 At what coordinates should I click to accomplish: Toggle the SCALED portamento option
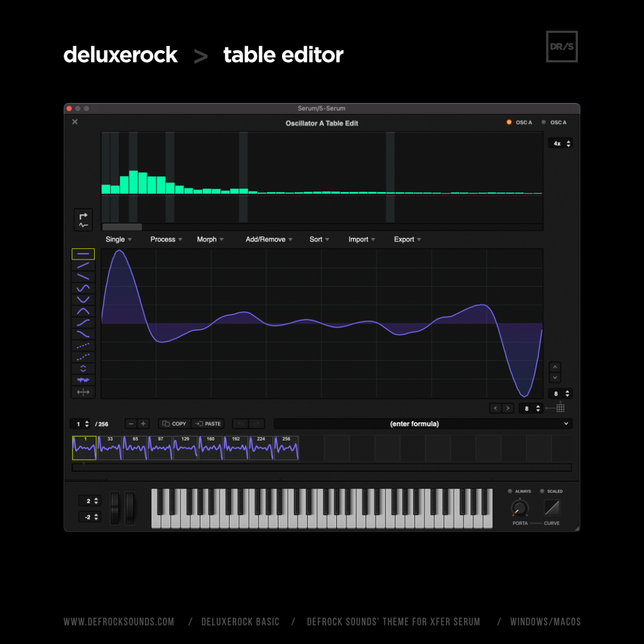(x=541, y=491)
